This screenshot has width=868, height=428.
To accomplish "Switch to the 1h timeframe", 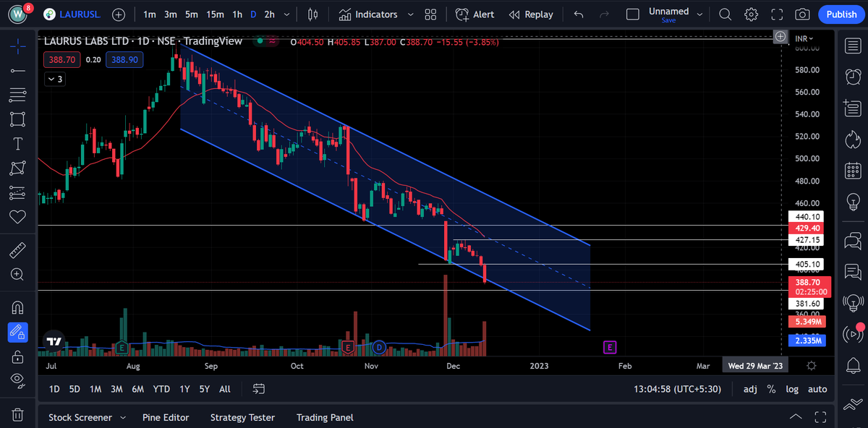I will click(237, 14).
